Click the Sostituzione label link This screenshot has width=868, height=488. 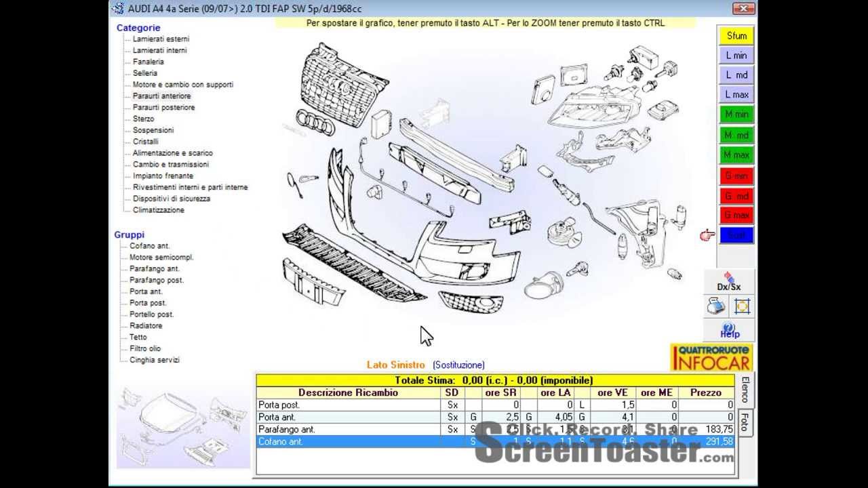pos(459,365)
